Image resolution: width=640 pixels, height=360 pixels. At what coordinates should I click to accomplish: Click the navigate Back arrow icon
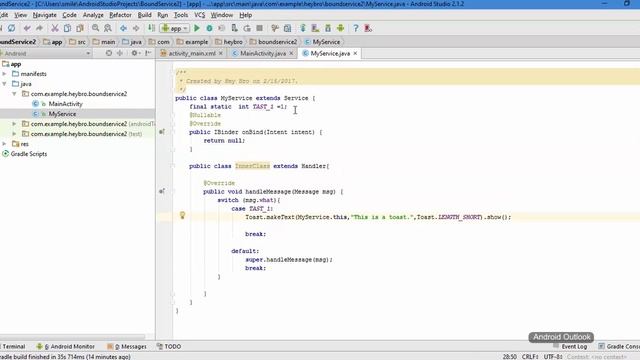[123, 28]
